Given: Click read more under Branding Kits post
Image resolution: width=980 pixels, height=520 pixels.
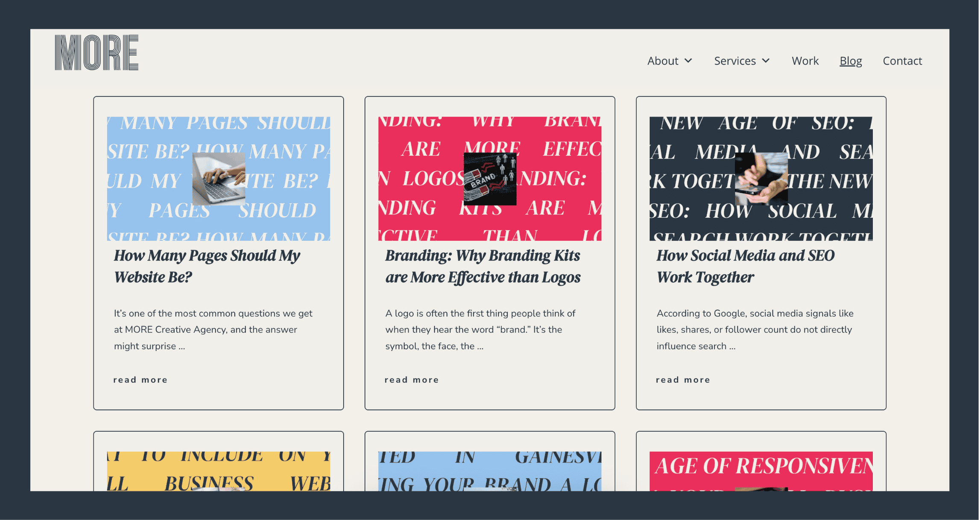Looking at the screenshot, I should point(412,380).
